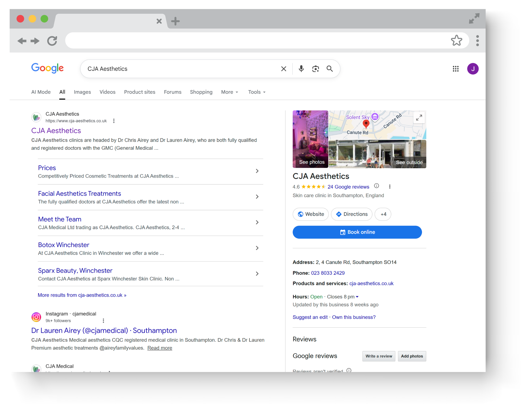Reload the page
532x414 pixels.
pyautogui.click(x=52, y=41)
